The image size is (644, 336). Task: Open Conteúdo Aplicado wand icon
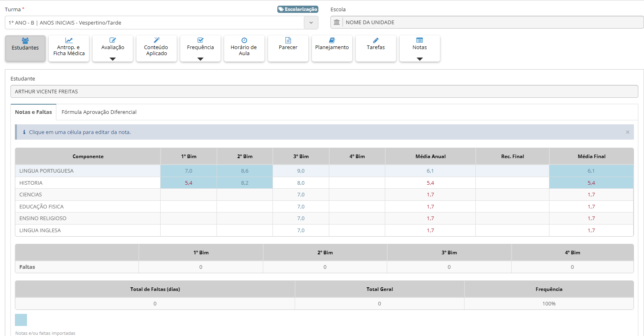tap(157, 40)
